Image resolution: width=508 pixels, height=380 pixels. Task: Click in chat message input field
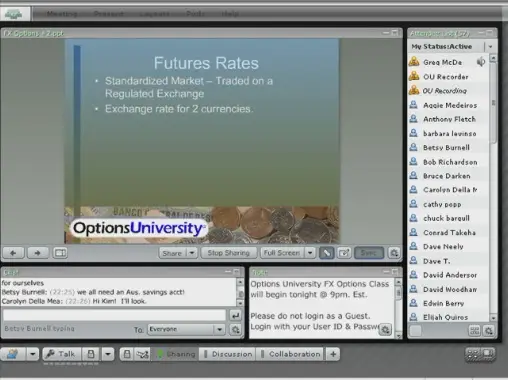[x=114, y=315]
